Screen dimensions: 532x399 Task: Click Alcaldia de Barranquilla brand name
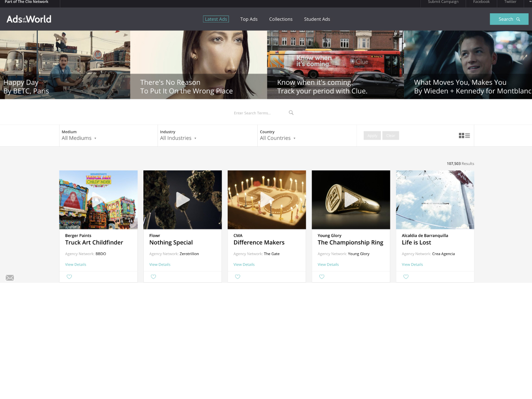[x=425, y=236]
